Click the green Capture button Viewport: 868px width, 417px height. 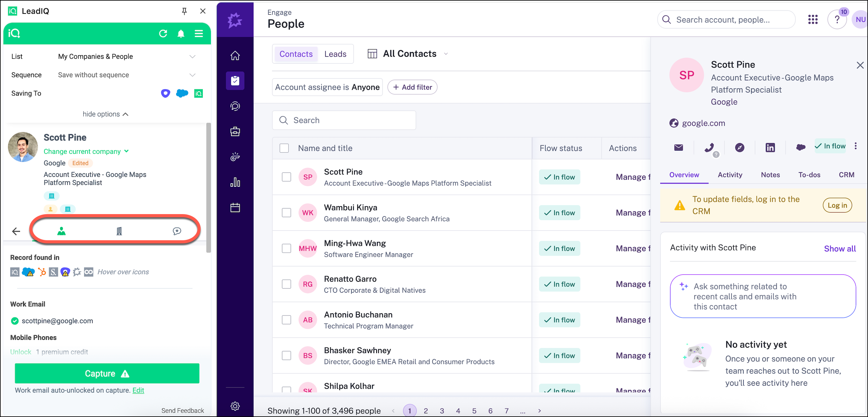(x=107, y=373)
